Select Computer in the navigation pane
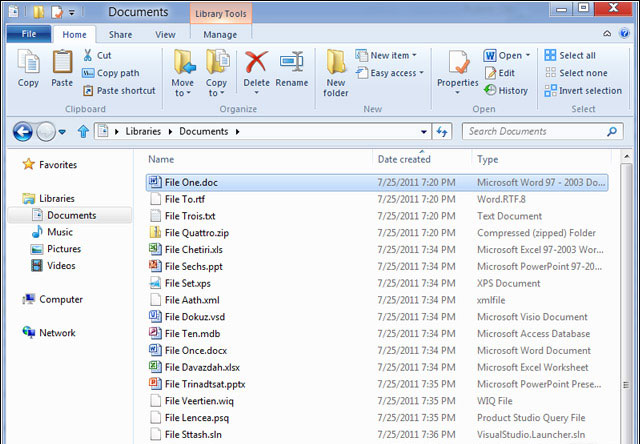 click(53, 299)
